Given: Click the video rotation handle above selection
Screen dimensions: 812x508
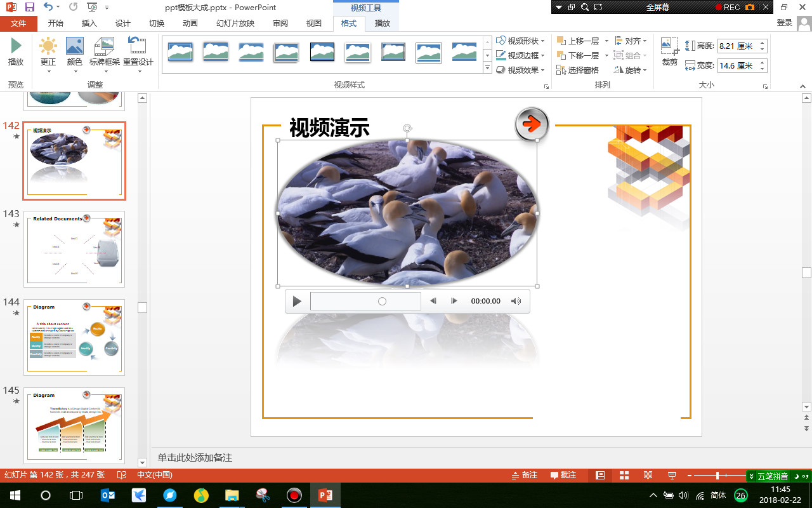Looking at the screenshot, I should tap(407, 129).
